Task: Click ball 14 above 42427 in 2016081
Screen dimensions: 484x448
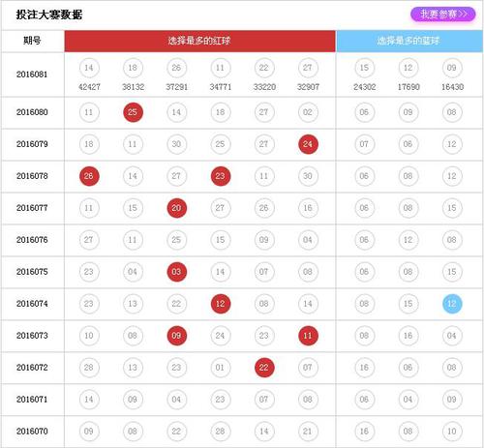Action: 89,68
